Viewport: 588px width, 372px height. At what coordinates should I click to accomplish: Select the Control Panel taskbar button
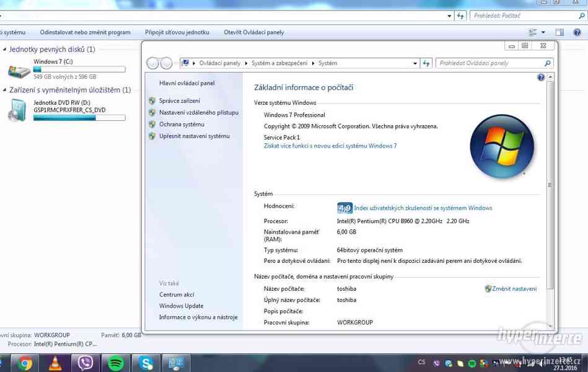[x=176, y=363]
